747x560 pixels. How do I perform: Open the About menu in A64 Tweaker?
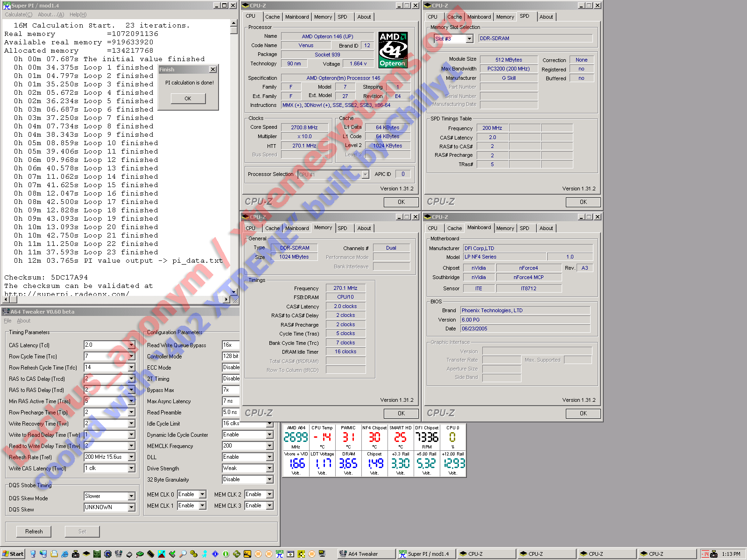pos(24,321)
